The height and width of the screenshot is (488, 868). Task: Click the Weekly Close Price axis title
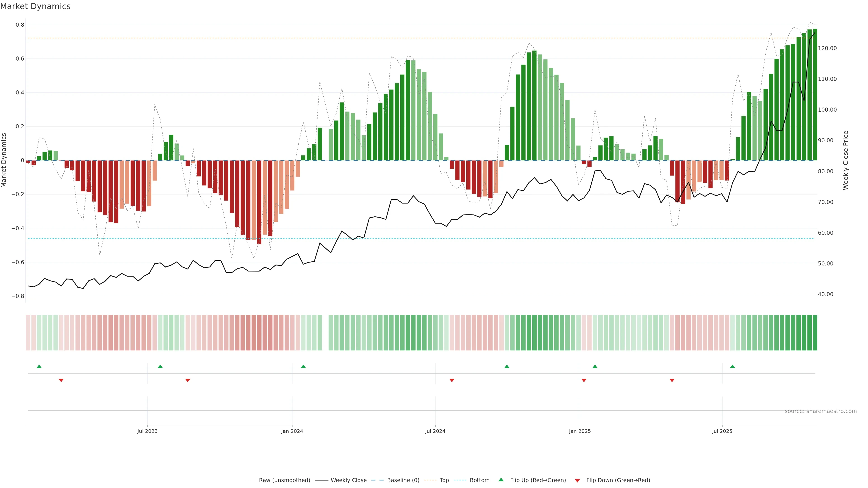(845, 160)
